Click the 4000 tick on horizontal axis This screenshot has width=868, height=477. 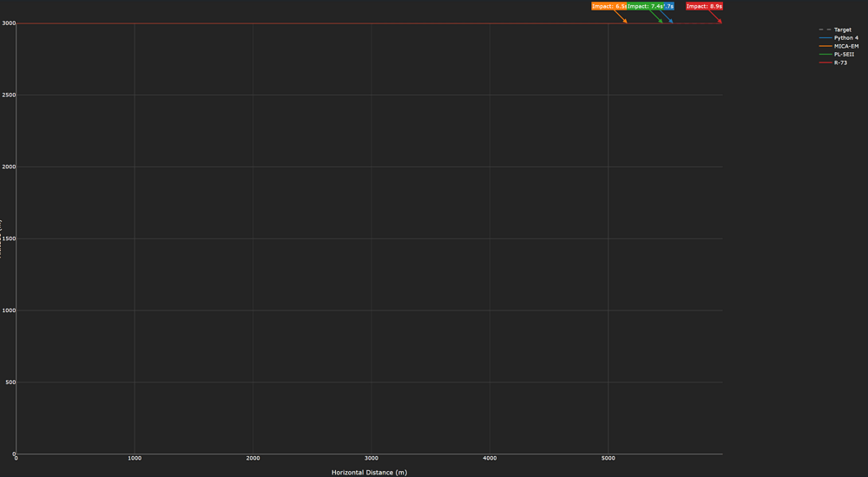pyautogui.click(x=490, y=458)
